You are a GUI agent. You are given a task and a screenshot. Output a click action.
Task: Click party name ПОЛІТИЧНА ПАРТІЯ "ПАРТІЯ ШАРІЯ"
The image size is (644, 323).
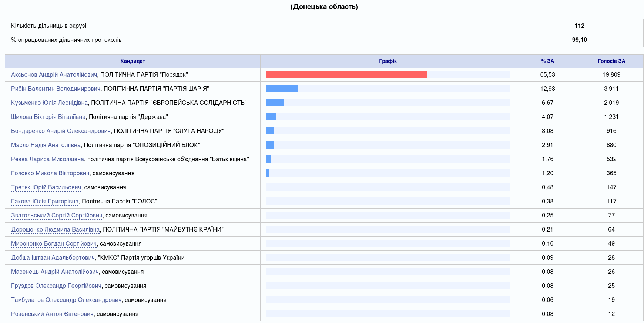[x=156, y=89]
